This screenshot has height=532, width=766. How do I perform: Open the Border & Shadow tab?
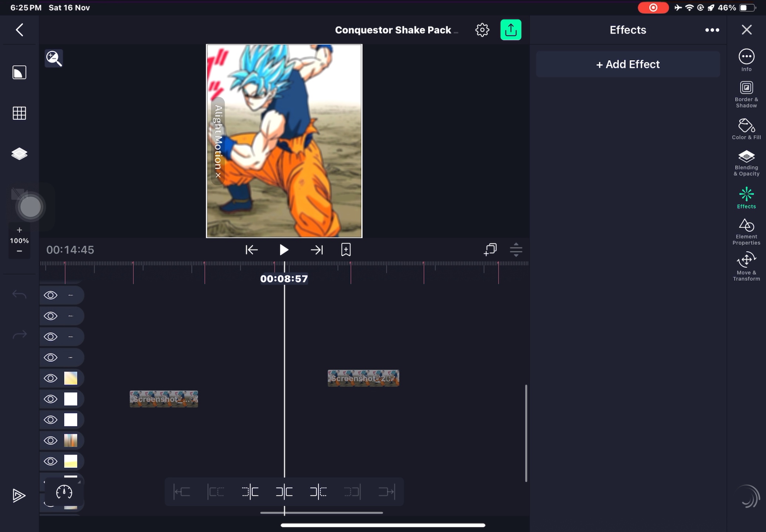[746, 95]
